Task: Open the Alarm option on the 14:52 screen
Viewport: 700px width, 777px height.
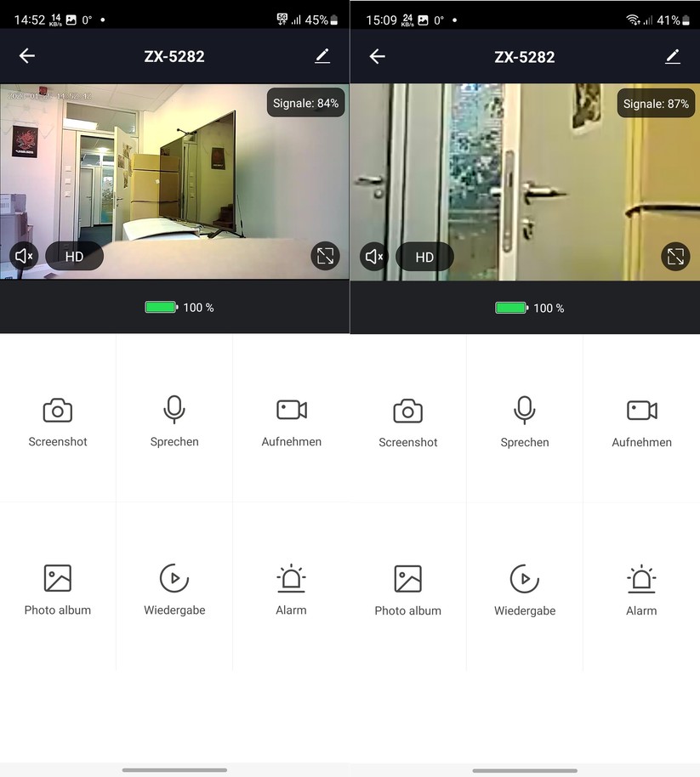Action: pyautogui.click(x=291, y=589)
